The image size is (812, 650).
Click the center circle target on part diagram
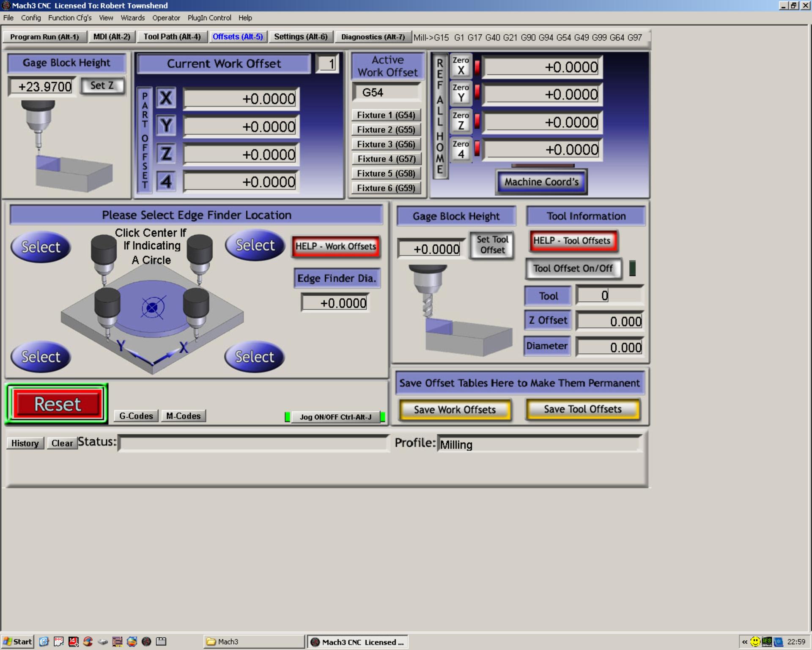click(152, 308)
